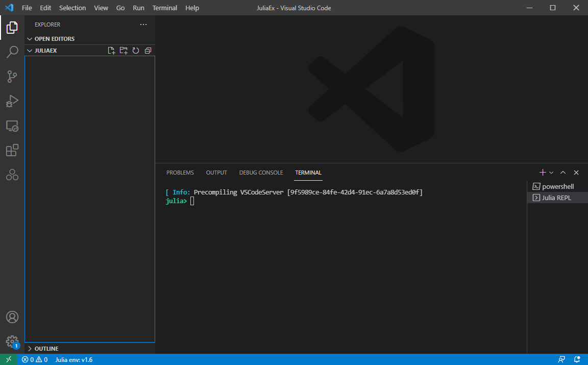This screenshot has height=365, width=588.
Task: Maximize the terminal panel size
Action: point(563,173)
